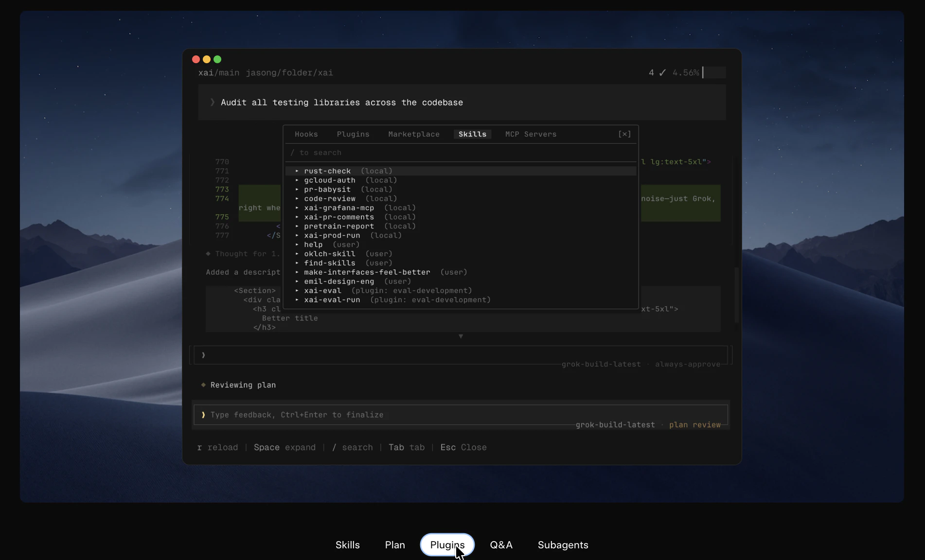Click the Plugins pill at the bottom
This screenshot has height=560, width=925.
[447, 545]
